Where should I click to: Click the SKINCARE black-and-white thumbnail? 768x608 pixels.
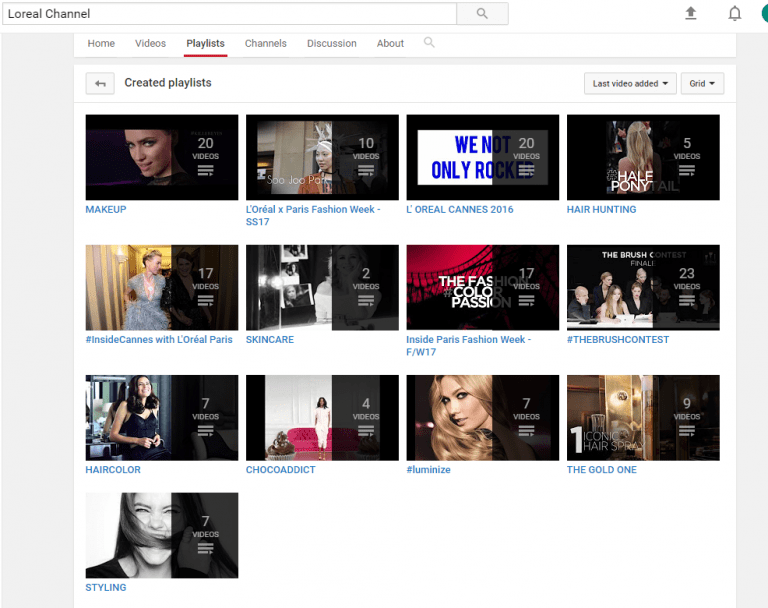tap(322, 288)
